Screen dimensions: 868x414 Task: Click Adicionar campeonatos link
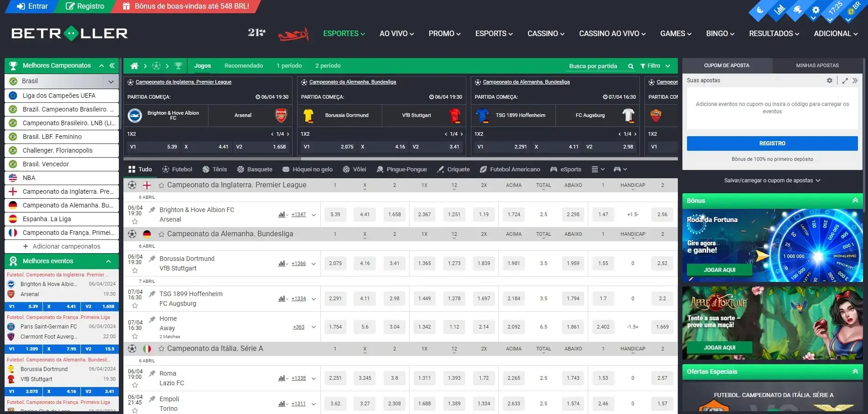66,246
